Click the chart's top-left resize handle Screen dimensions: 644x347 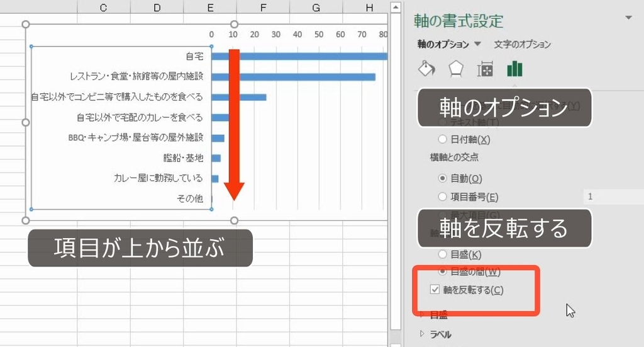coord(25,25)
